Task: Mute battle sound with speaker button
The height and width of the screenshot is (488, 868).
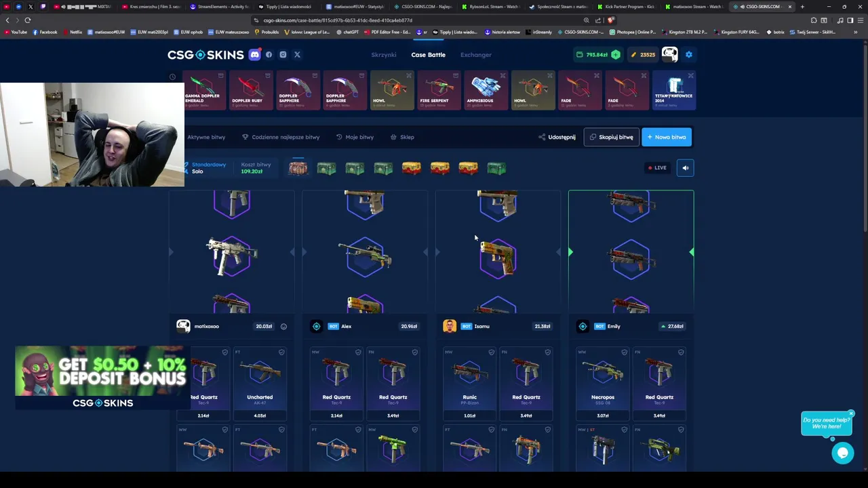Action: click(x=685, y=167)
